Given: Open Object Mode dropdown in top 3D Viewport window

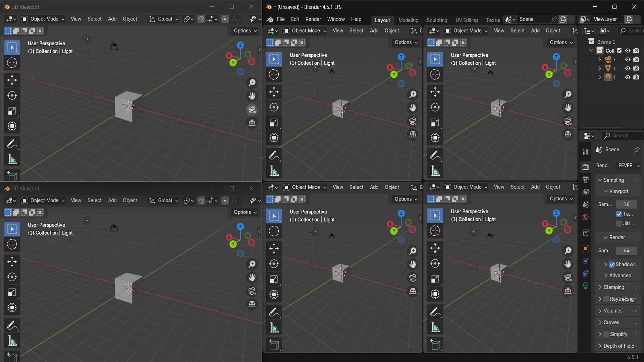Looking at the screenshot, I should [x=43, y=19].
